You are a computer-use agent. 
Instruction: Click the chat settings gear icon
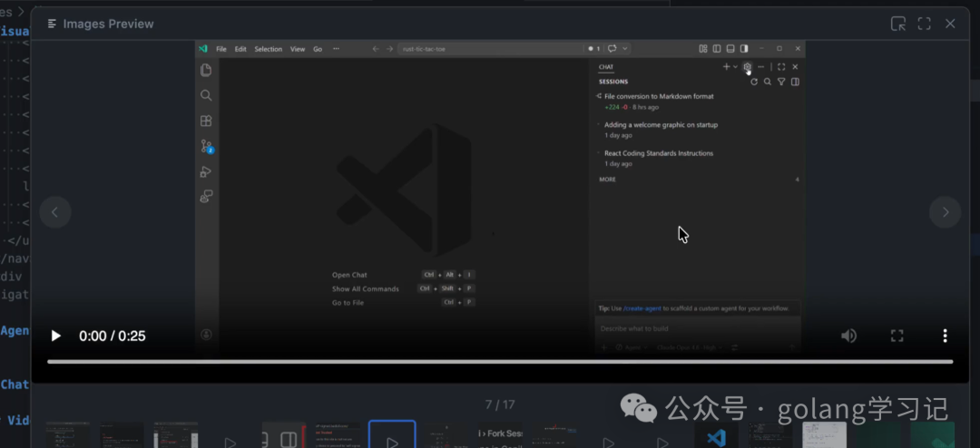pos(748,66)
